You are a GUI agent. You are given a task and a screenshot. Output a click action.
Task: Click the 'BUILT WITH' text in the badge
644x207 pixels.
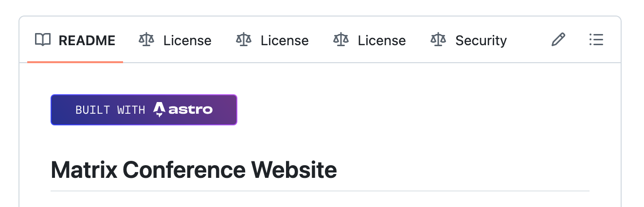click(x=110, y=110)
